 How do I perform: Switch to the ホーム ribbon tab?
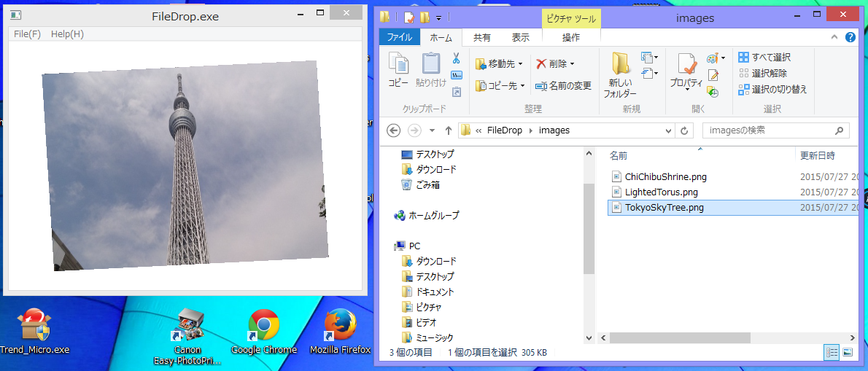pos(441,37)
